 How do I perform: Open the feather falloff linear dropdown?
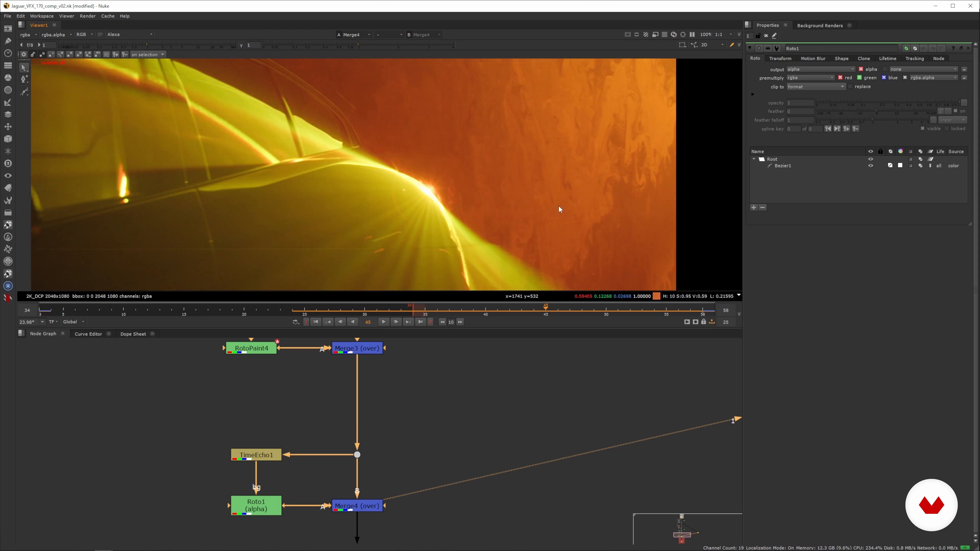(x=952, y=120)
